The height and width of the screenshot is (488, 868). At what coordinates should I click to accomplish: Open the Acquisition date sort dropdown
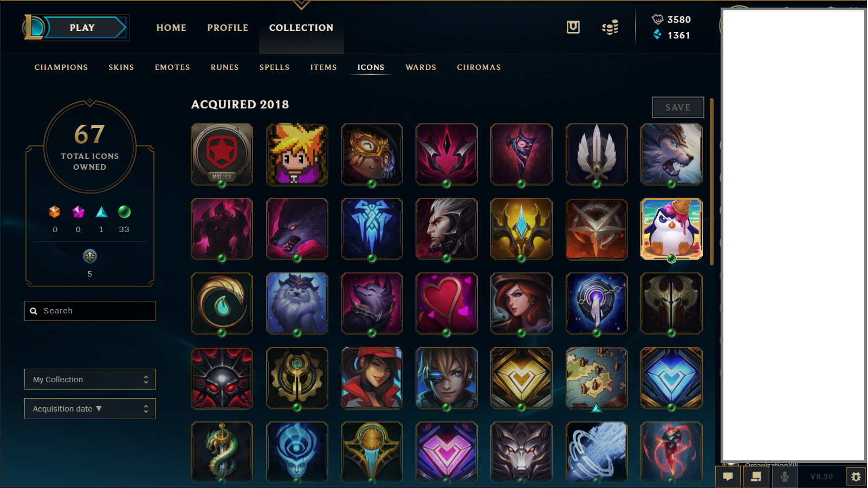click(90, 409)
